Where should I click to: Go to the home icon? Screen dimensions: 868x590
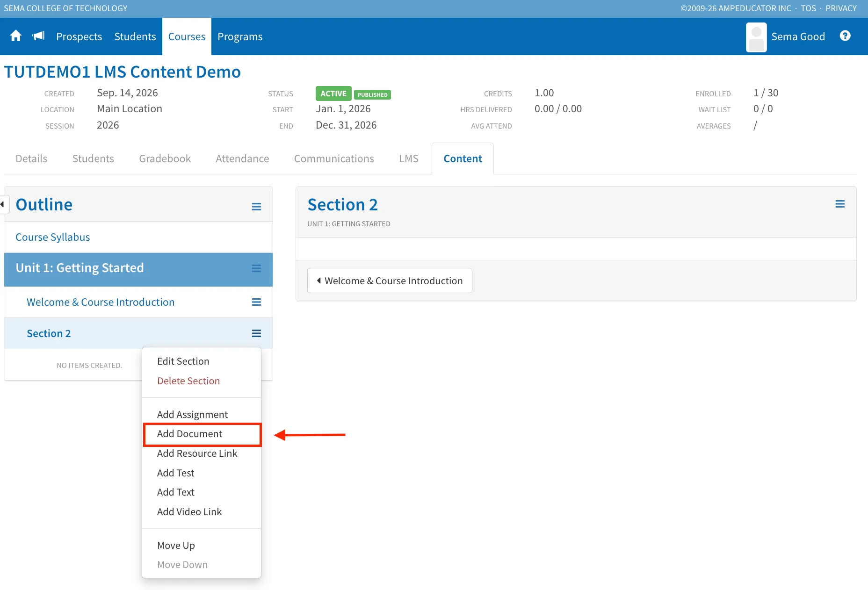16,36
